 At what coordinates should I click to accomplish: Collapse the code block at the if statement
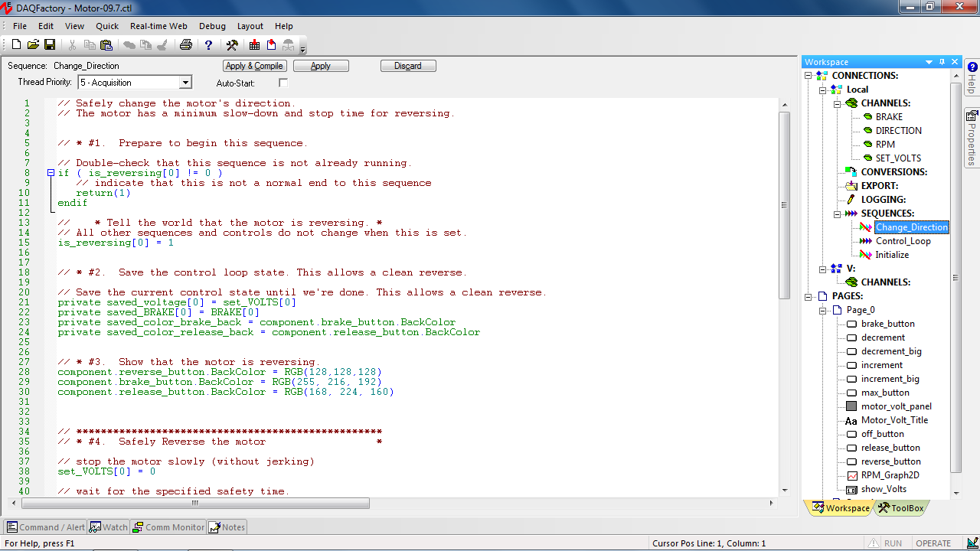click(51, 173)
